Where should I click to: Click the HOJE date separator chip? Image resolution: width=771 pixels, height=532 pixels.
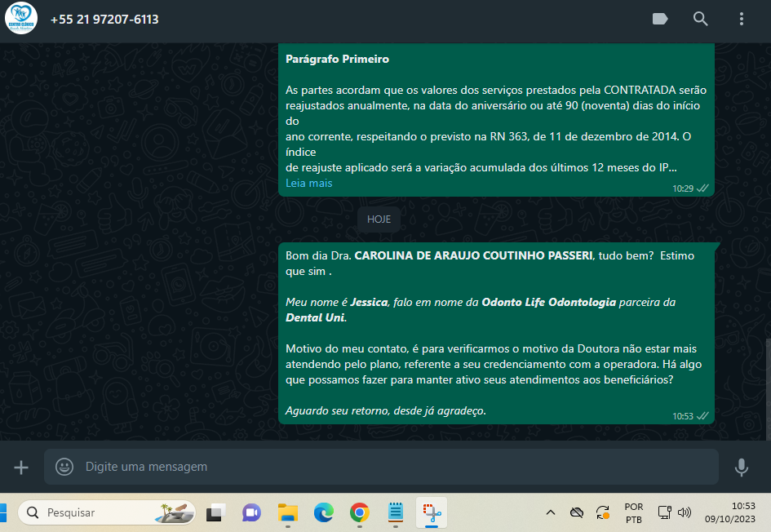coord(379,219)
